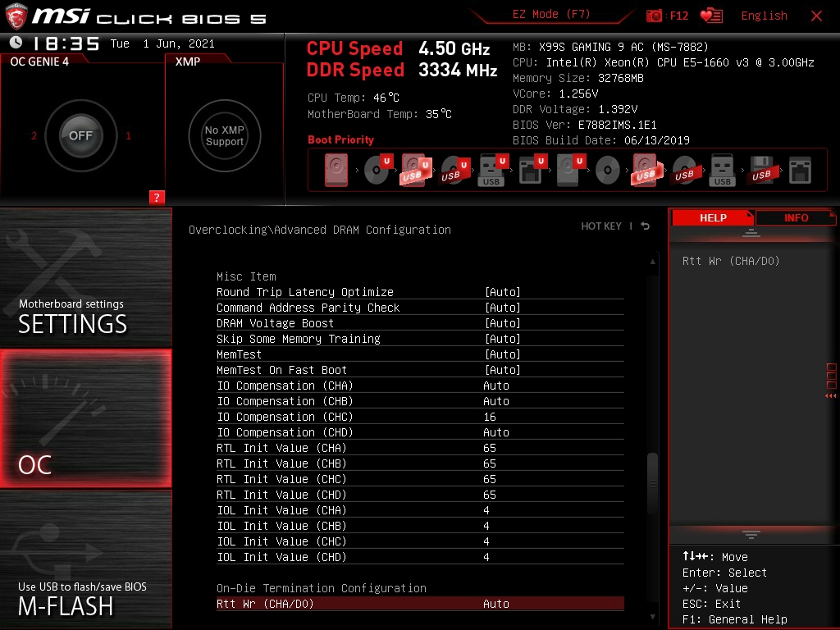Open the SETTINGS motherboard menu

coord(85,277)
